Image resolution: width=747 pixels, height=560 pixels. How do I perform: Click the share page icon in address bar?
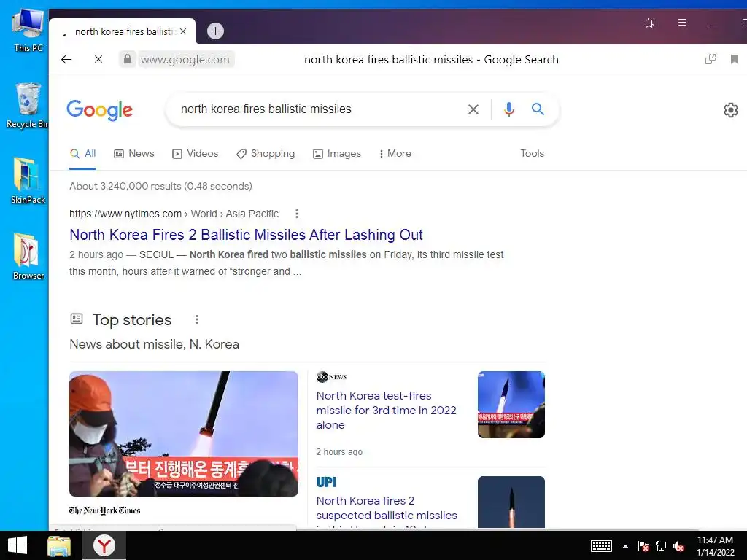coord(711,59)
